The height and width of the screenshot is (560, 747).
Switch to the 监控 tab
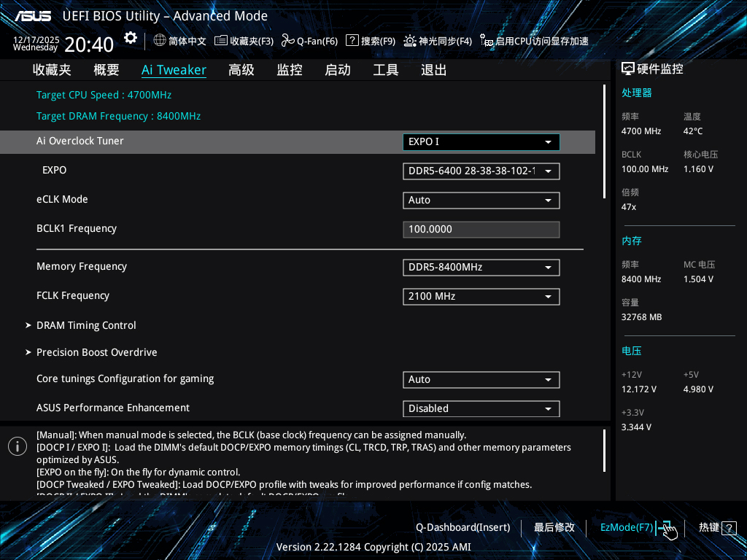(x=289, y=69)
